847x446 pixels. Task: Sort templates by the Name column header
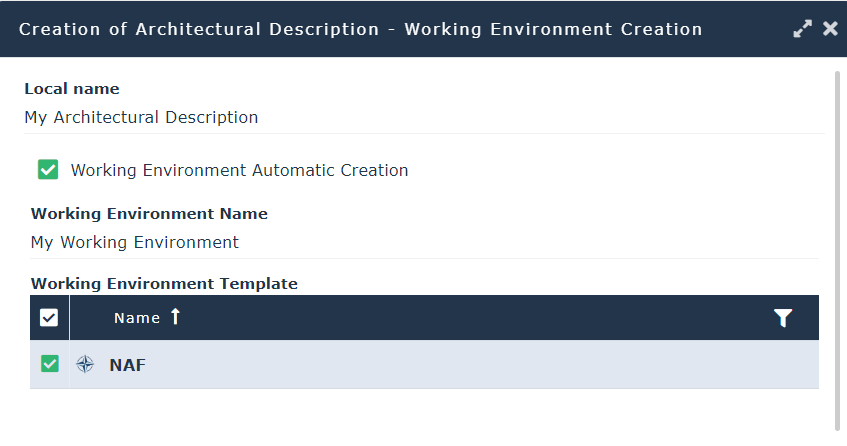(137, 318)
